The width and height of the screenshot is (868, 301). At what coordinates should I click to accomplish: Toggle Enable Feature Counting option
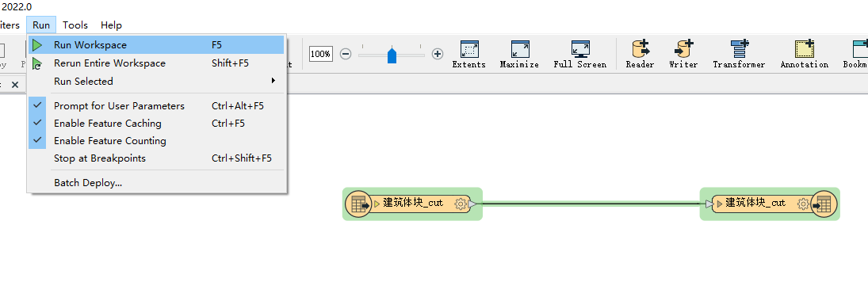click(156, 140)
